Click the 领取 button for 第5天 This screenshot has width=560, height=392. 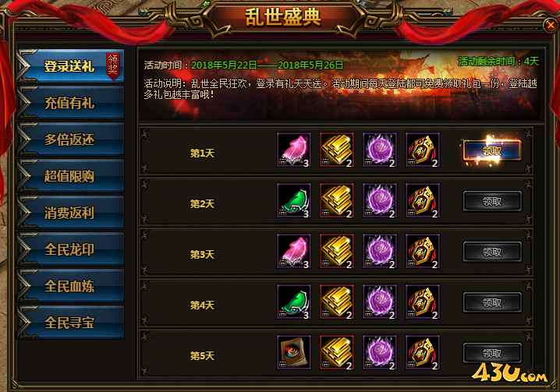click(492, 353)
